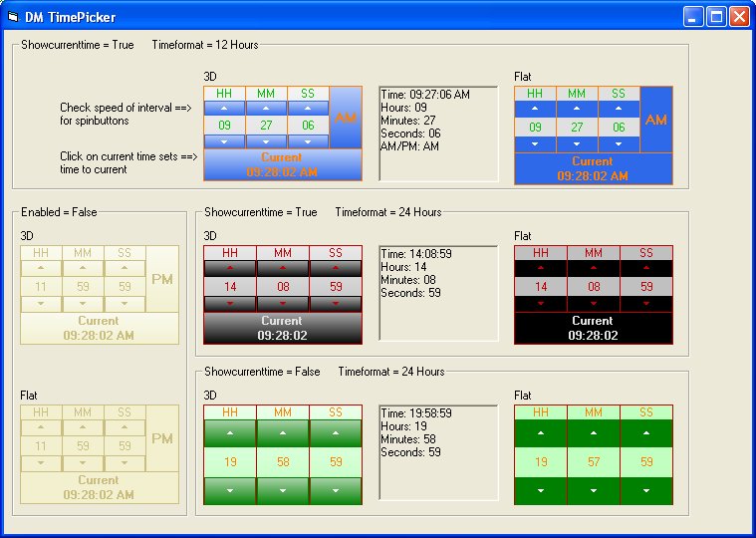The image size is (756, 538).
Task: Click minutes down arrow in blue 3D picker
Action: 266,141
